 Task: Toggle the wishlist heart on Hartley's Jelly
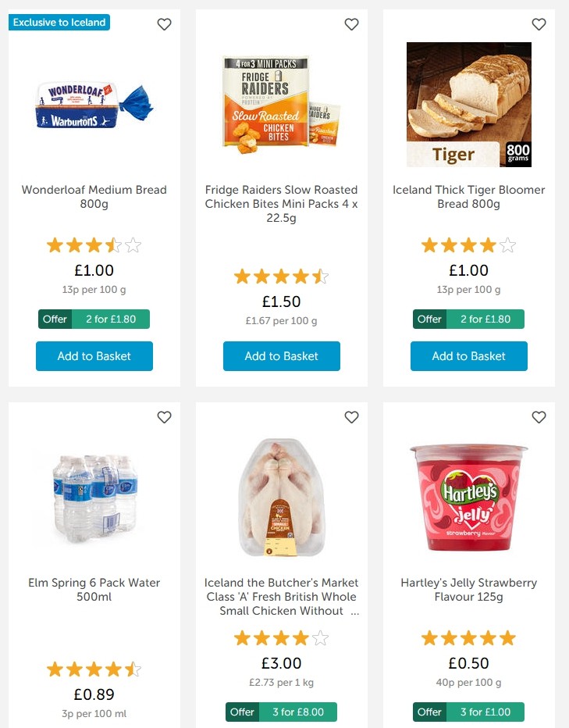tap(539, 417)
